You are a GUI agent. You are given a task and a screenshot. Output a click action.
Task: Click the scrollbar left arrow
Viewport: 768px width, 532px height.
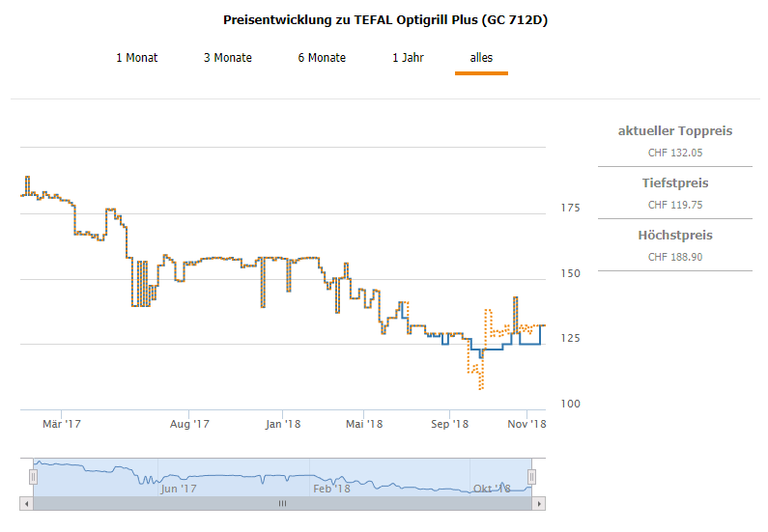25,503
